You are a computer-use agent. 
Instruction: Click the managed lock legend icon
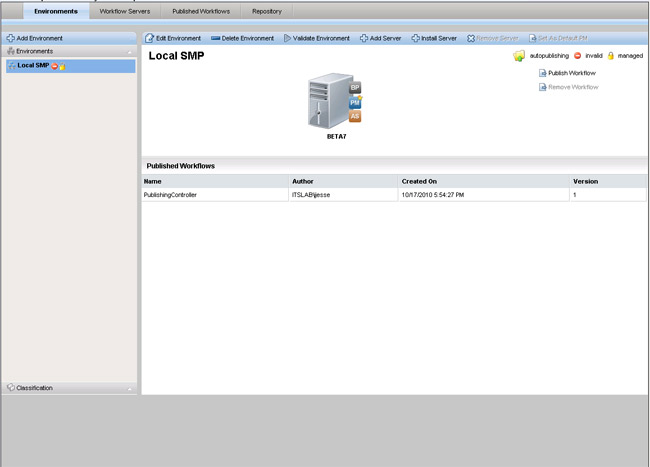pos(611,56)
